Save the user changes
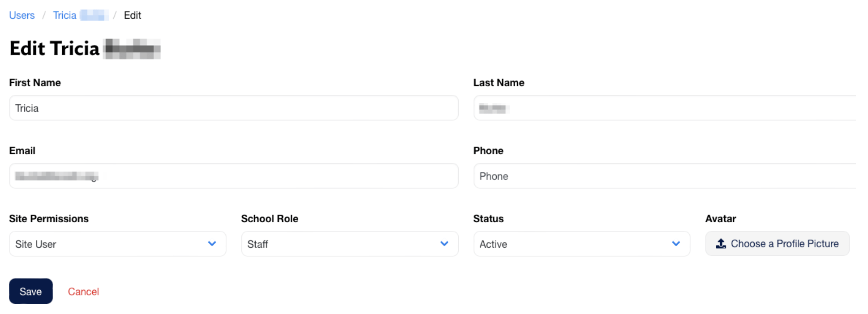 pyautogui.click(x=31, y=291)
